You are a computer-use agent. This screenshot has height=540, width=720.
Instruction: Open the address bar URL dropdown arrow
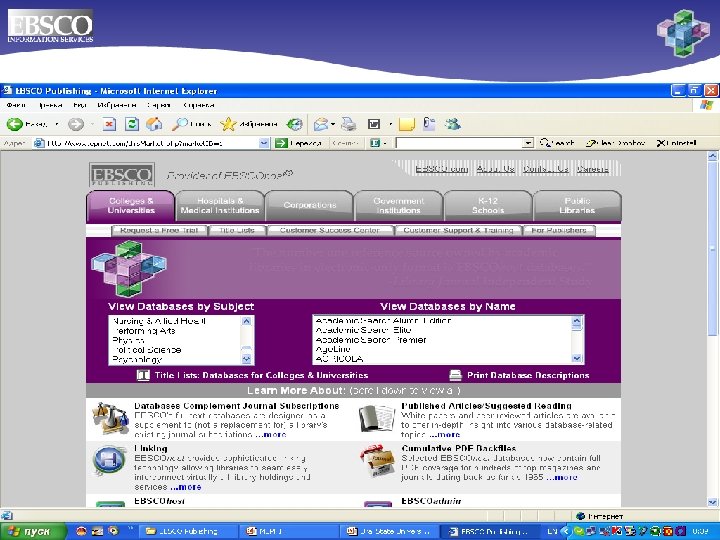264,143
